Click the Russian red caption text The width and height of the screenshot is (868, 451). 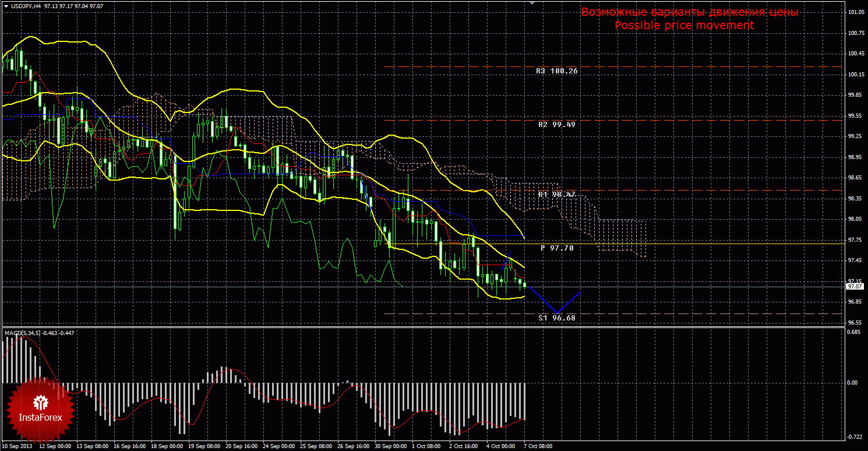click(x=690, y=12)
